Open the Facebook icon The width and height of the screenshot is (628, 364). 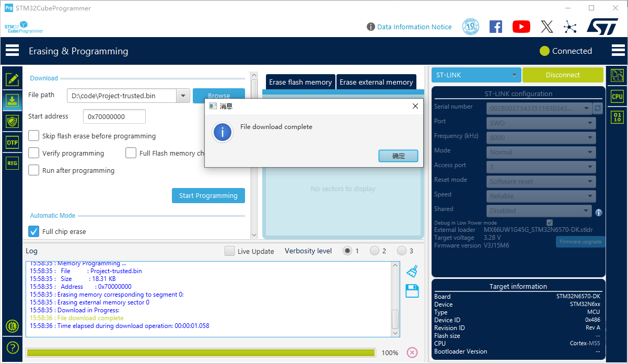pos(496,27)
